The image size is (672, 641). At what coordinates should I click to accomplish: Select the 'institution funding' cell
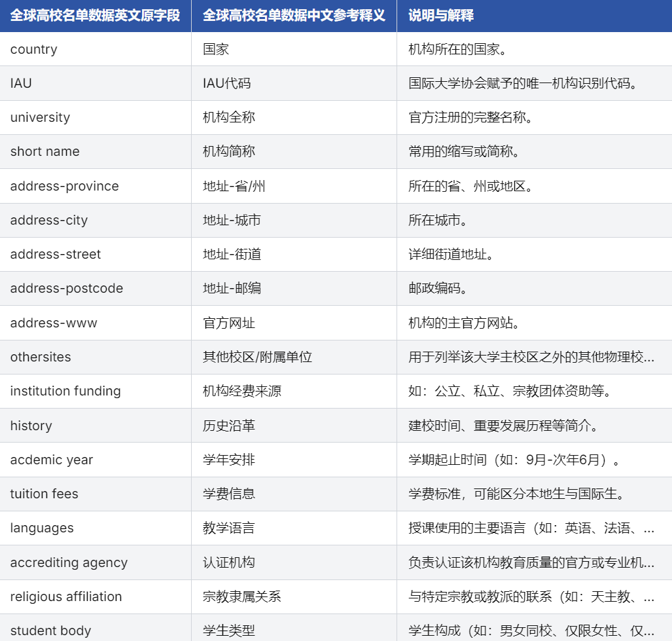pyautogui.click(x=96, y=391)
